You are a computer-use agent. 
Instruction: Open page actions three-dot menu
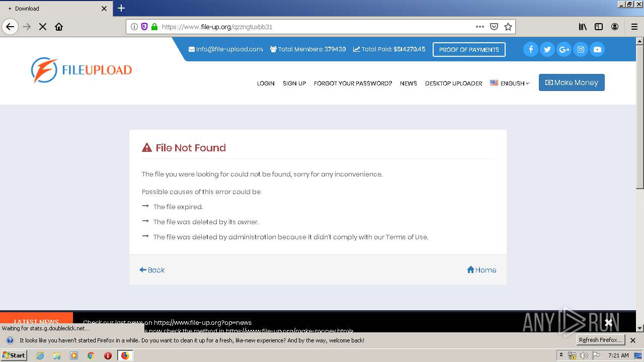coord(480,27)
